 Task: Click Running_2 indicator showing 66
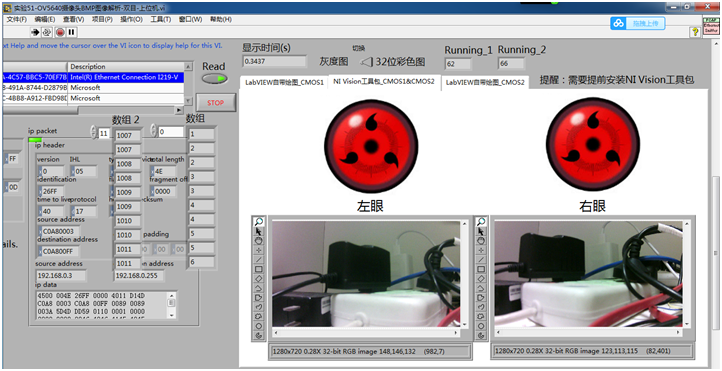click(x=511, y=64)
